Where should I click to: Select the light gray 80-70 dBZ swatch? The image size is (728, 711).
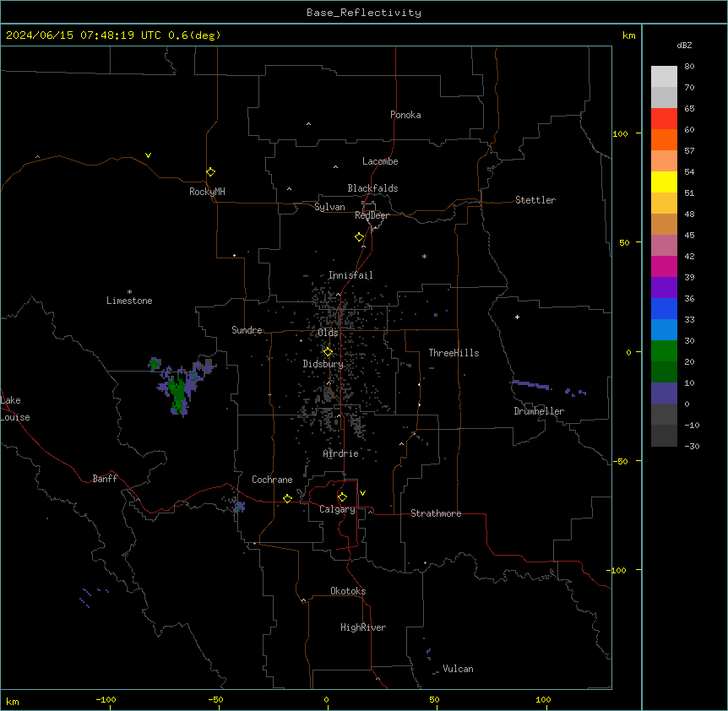tap(664, 77)
